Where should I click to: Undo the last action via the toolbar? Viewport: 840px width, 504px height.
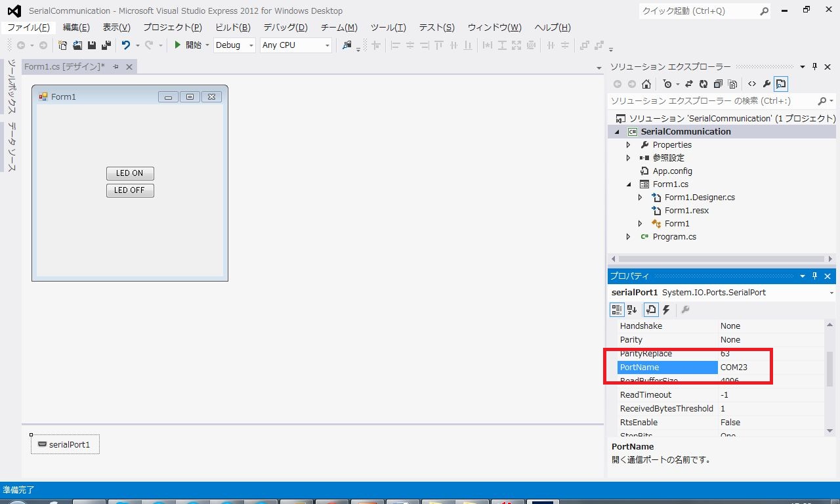click(x=125, y=45)
